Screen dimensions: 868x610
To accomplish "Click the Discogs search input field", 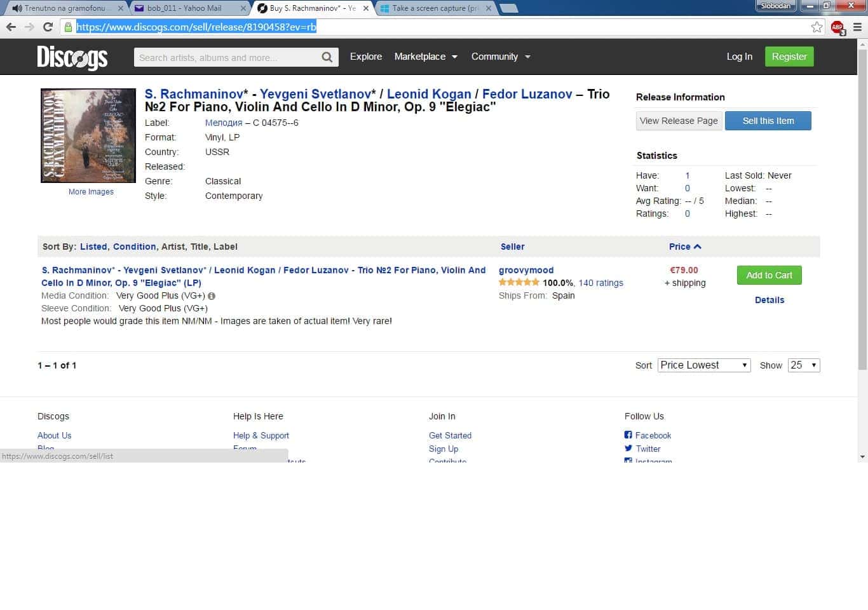I will tap(228, 57).
